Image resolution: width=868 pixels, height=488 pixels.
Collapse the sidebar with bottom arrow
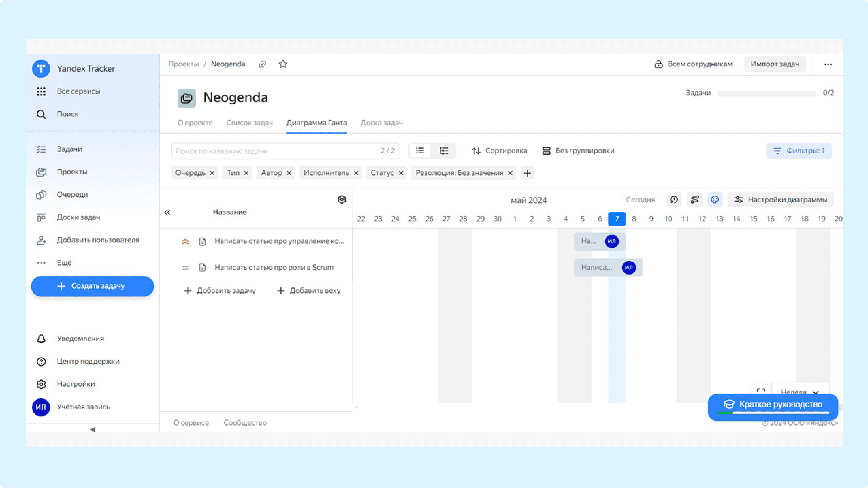[93, 429]
